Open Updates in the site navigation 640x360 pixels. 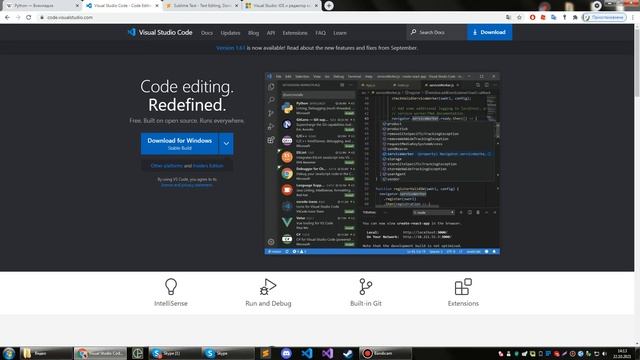pos(230,33)
